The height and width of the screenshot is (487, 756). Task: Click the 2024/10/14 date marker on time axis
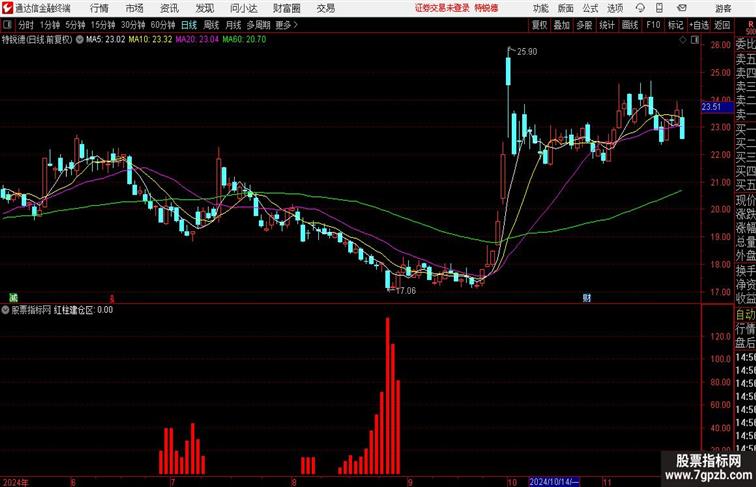click(554, 482)
